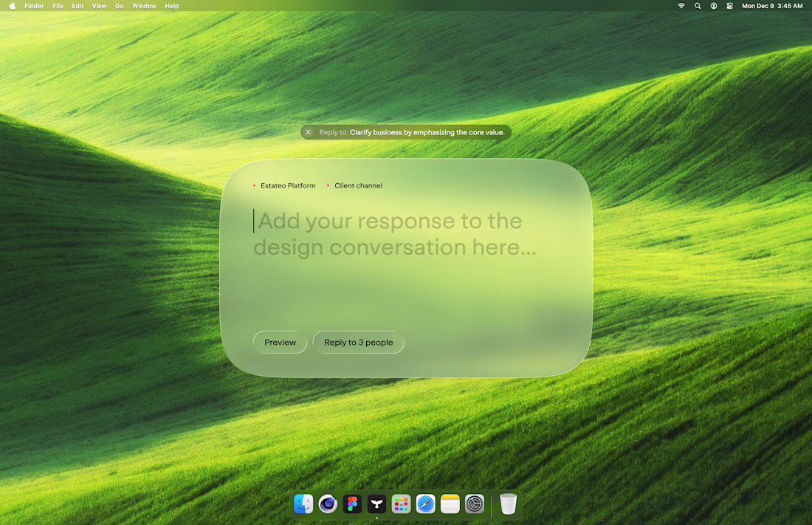This screenshot has height=525, width=812.
Task: Open the Window menu
Action: tap(144, 6)
